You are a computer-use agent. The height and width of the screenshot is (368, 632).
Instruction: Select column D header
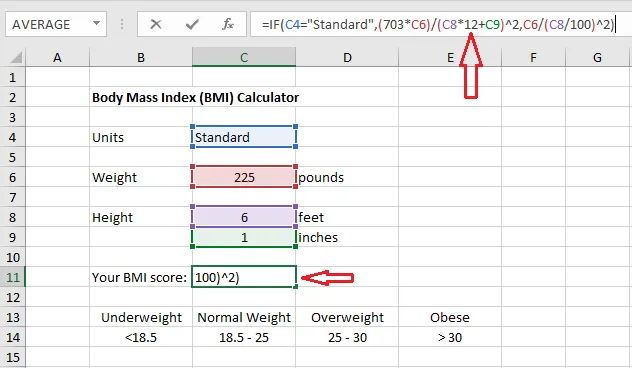tap(347, 58)
